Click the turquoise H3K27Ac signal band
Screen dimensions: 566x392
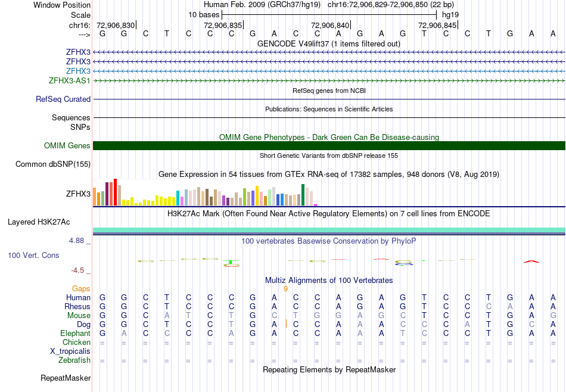coord(329,230)
